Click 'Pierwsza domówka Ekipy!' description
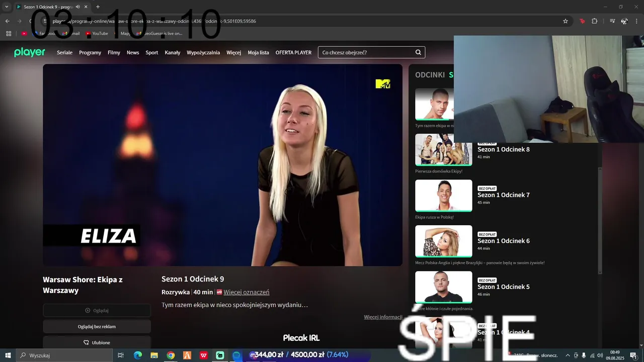Image resolution: width=644 pixels, height=362 pixels. (x=439, y=171)
